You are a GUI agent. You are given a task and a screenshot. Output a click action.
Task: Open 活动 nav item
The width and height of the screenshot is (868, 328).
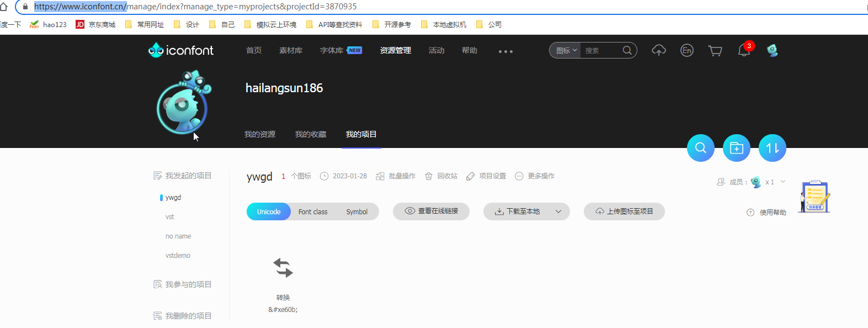(x=436, y=50)
